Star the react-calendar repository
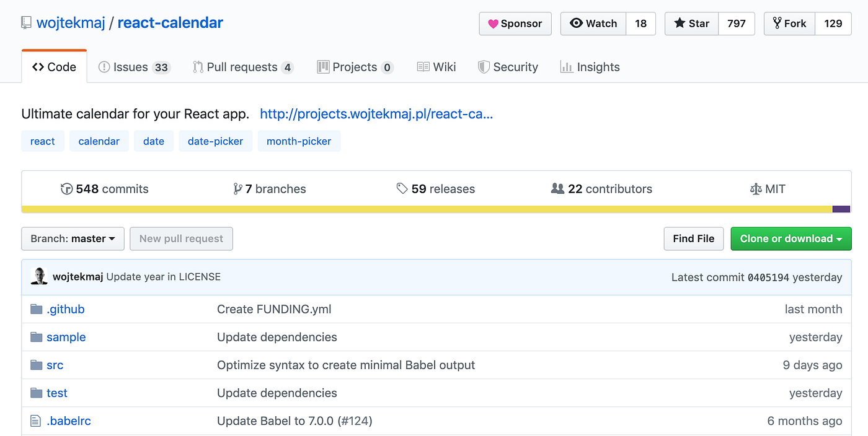Image resolution: width=868 pixels, height=436 pixels. (691, 24)
